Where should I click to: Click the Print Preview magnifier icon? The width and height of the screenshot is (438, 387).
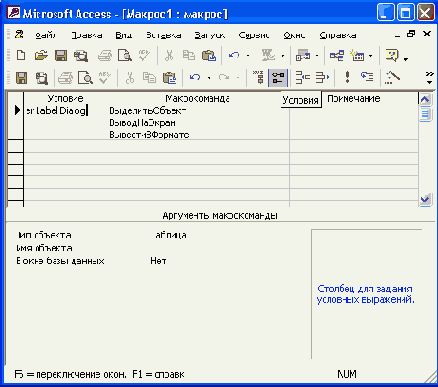point(85,78)
